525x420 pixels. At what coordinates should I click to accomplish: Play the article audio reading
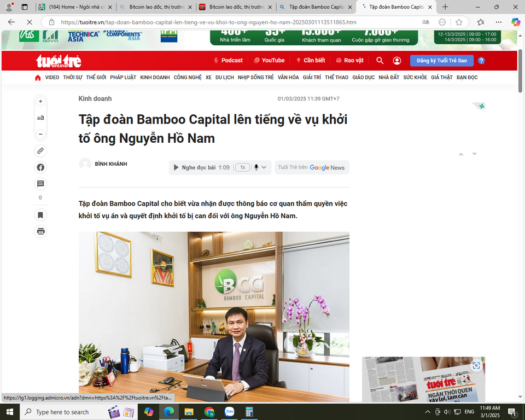(x=176, y=167)
